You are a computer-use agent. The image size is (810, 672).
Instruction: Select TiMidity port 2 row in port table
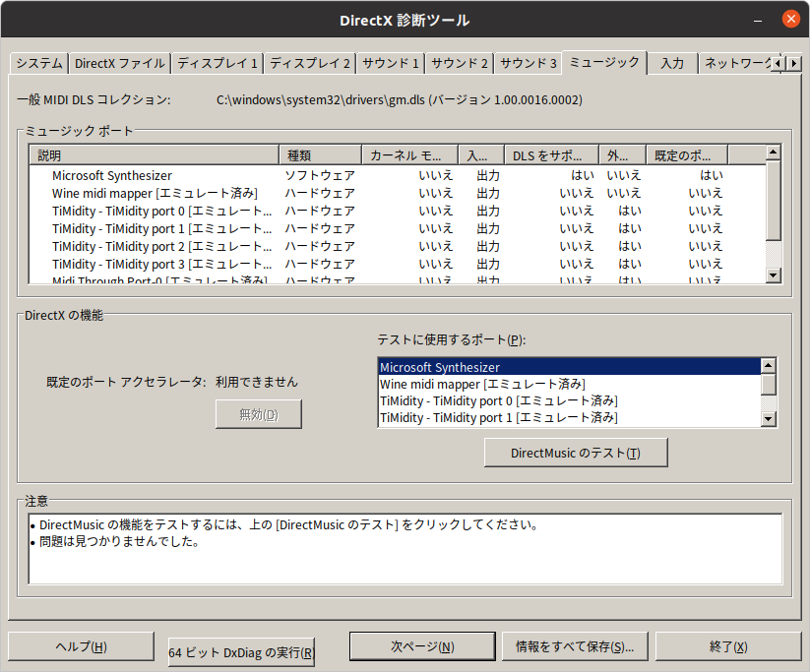click(398, 246)
